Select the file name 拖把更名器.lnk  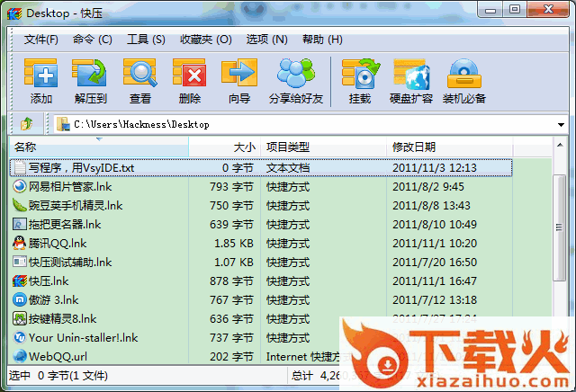(x=65, y=224)
